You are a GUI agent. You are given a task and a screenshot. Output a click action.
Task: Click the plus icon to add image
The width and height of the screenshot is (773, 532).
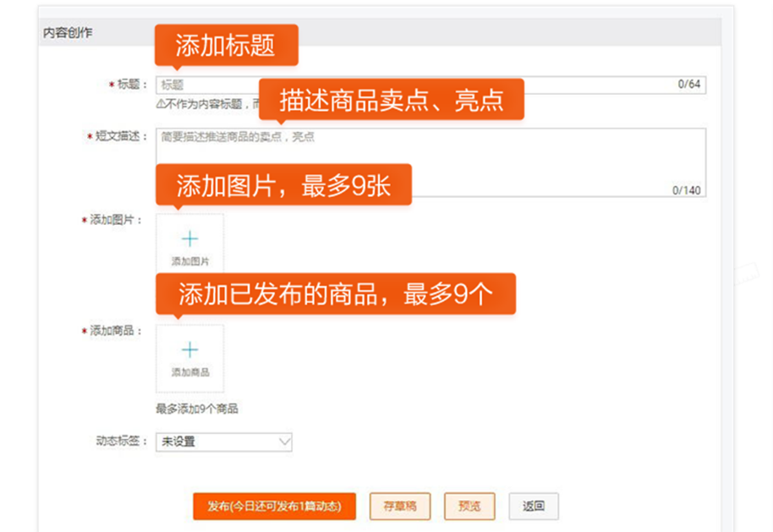coord(190,239)
